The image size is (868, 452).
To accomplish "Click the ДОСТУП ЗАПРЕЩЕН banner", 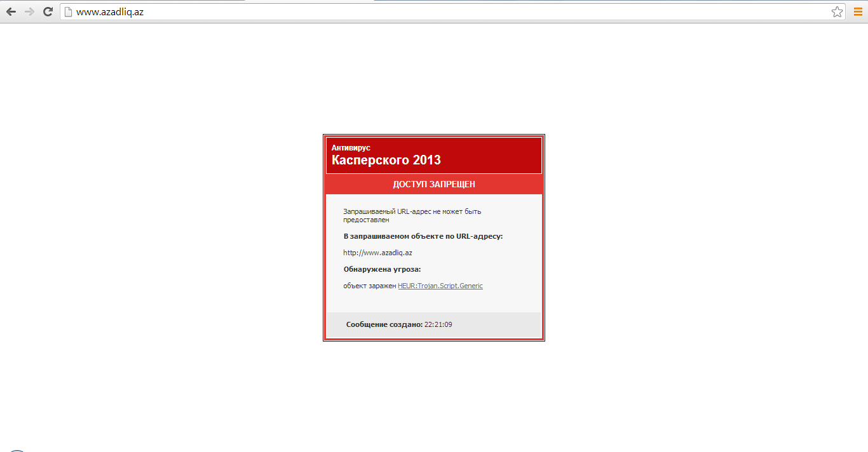I will [x=434, y=184].
